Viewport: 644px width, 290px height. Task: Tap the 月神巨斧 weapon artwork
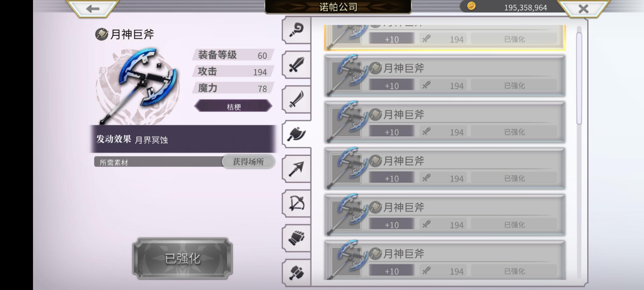(x=137, y=85)
